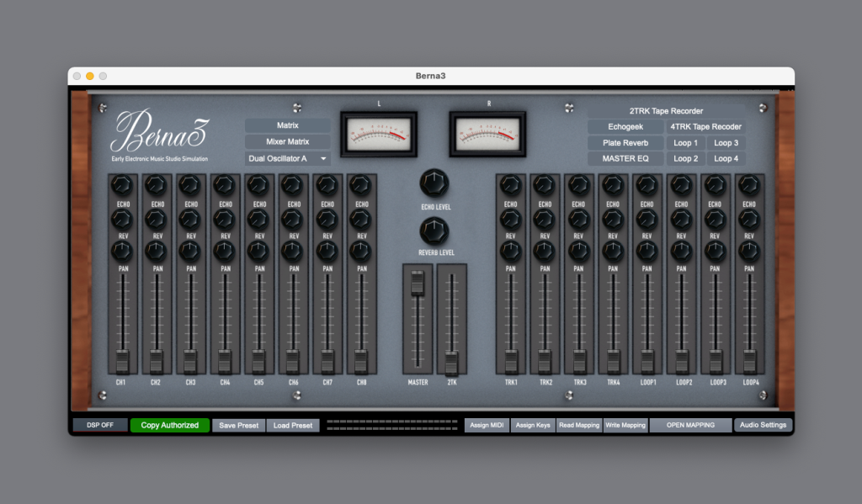Viewport: 862px width, 504px height.
Task: Click the CH8 PAN knob
Action: pos(360,251)
